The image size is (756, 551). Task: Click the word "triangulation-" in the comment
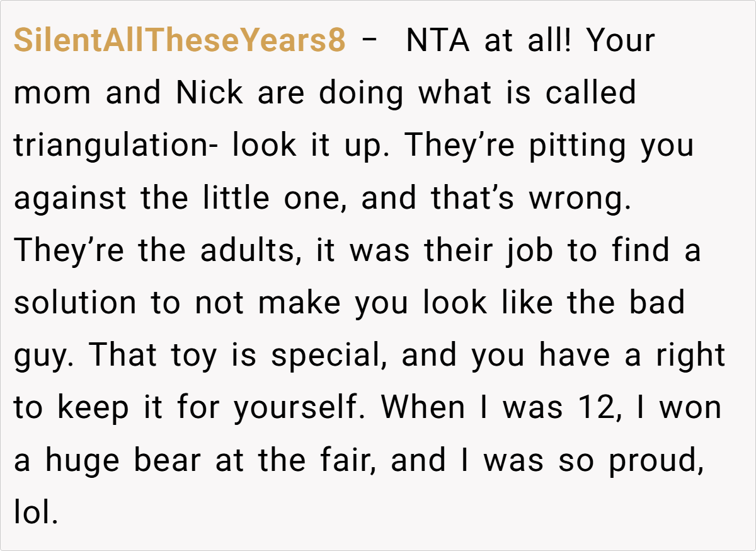117,146
